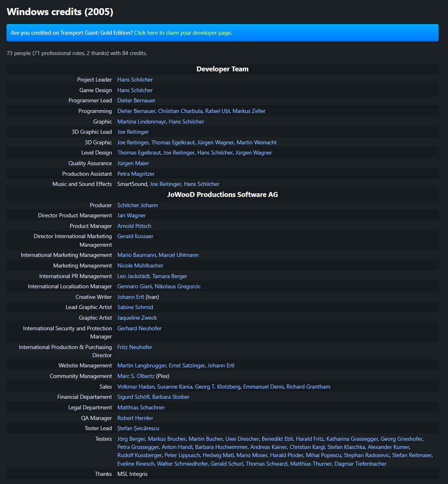Open Nikolaus Gregorcic's developer page

[x=178, y=287]
